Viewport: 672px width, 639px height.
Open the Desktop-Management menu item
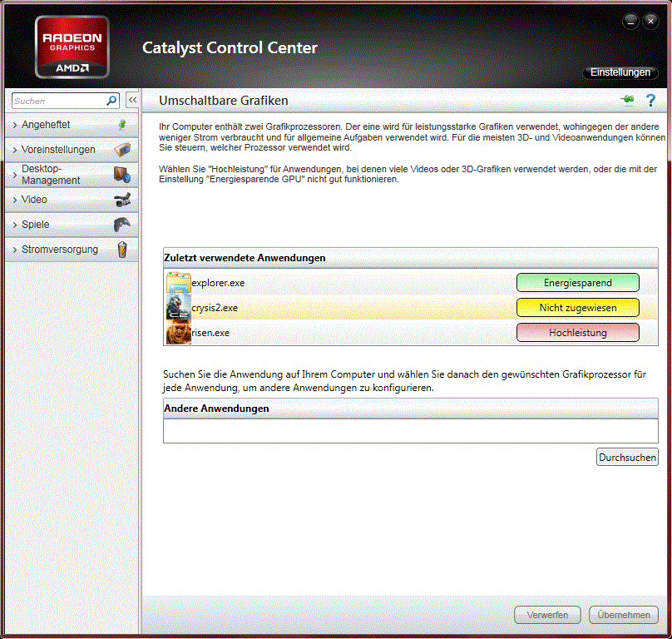(x=72, y=175)
